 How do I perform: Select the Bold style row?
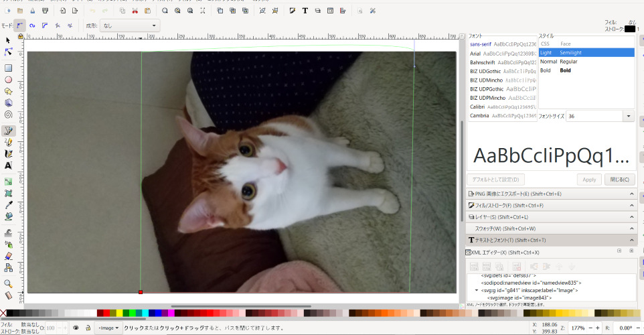[x=586, y=70]
